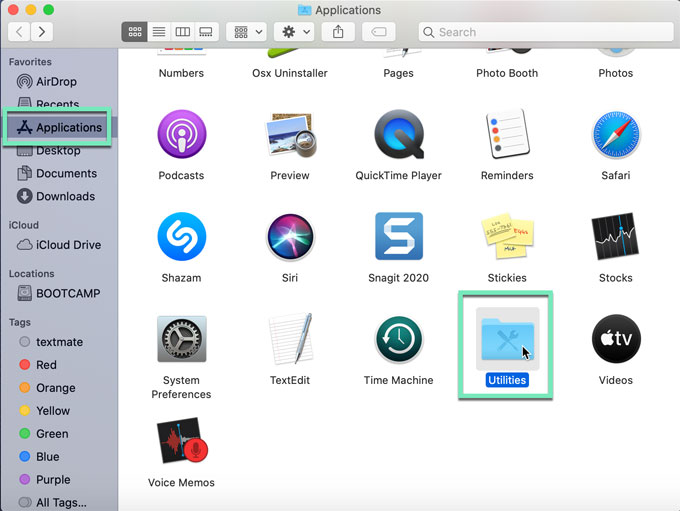Click the Search field
The image size is (680, 511).
[x=545, y=32]
